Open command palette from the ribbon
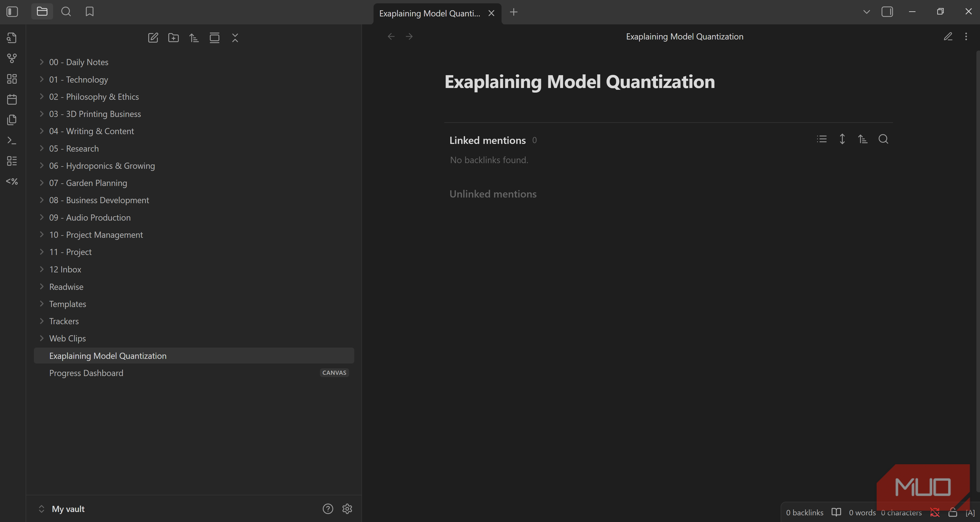980x522 pixels. [x=12, y=140]
